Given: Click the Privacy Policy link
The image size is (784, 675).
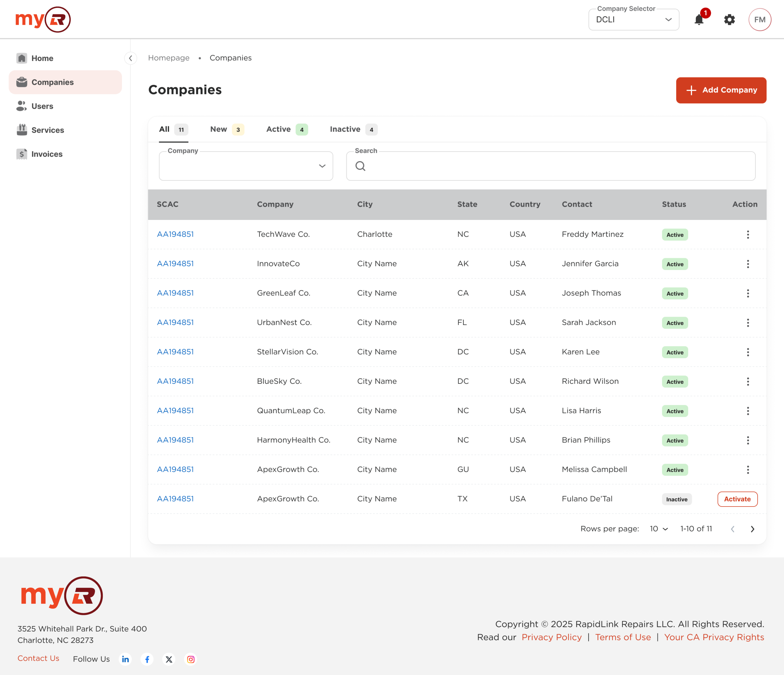Looking at the screenshot, I should point(551,637).
